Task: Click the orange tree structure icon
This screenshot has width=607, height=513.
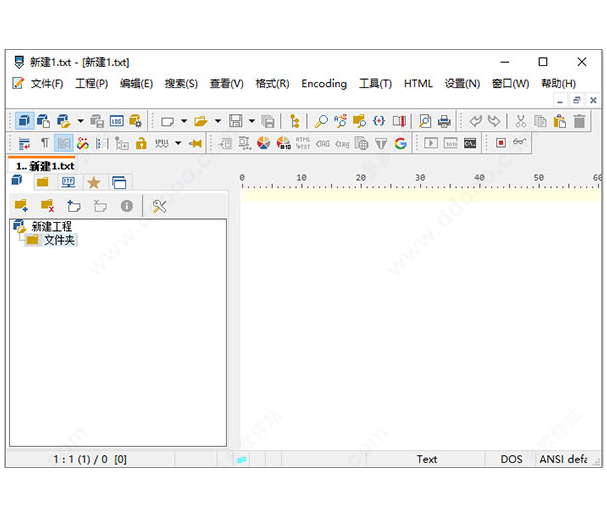Action: 295,121
